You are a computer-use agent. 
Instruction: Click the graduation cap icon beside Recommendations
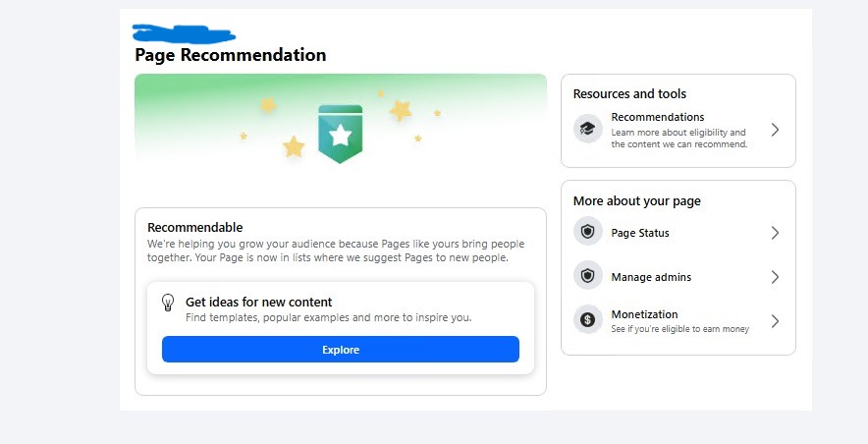tap(587, 129)
